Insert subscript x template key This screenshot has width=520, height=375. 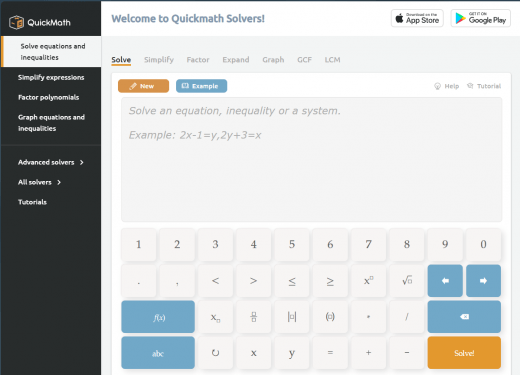215,317
